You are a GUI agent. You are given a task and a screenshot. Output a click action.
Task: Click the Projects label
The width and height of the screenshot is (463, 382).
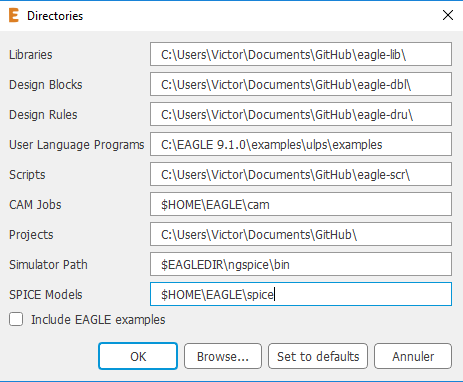pos(31,235)
